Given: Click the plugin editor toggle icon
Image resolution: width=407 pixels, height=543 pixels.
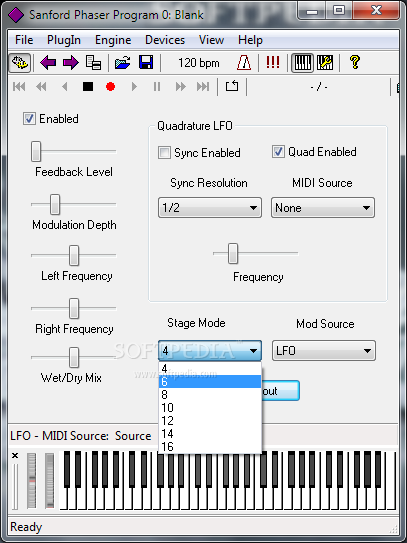Looking at the screenshot, I should (x=20, y=63).
